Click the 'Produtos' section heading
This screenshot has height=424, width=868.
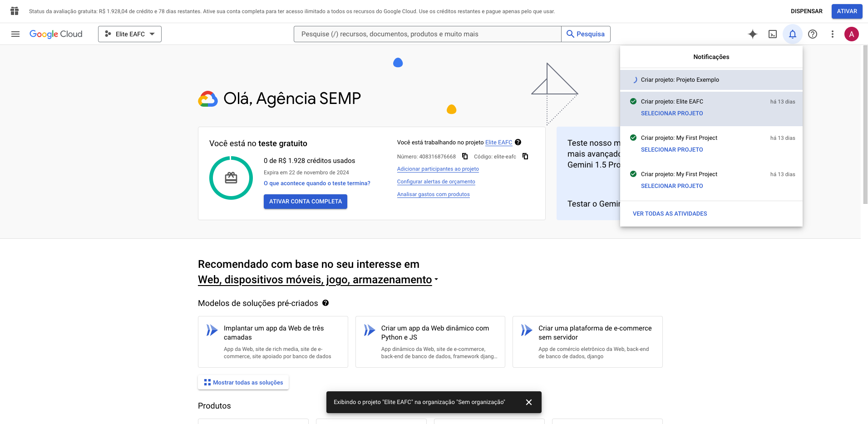[x=214, y=406]
